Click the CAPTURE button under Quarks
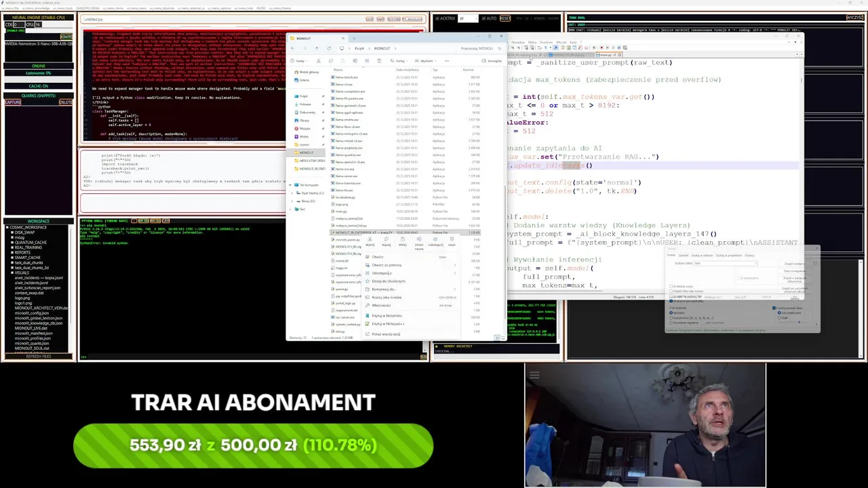The height and width of the screenshot is (488, 868). (x=12, y=102)
